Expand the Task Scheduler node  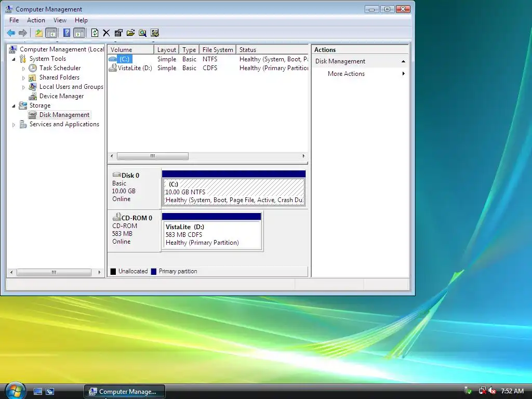point(23,69)
